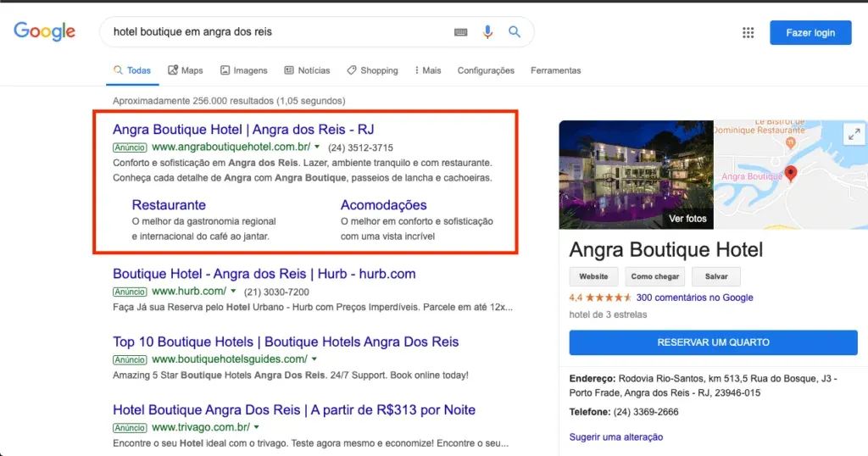Click the Anúncio badge for hurb.com
The width and height of the screenshot is (868, 456).
[130, 292]
